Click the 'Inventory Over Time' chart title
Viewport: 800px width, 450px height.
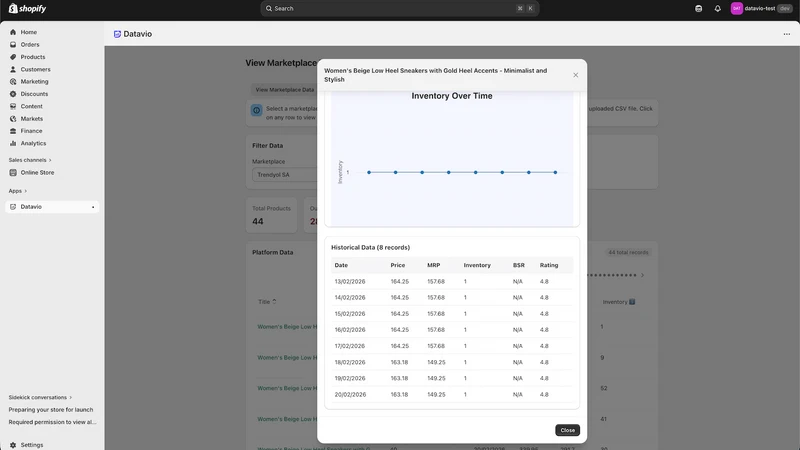pos(452,96)
